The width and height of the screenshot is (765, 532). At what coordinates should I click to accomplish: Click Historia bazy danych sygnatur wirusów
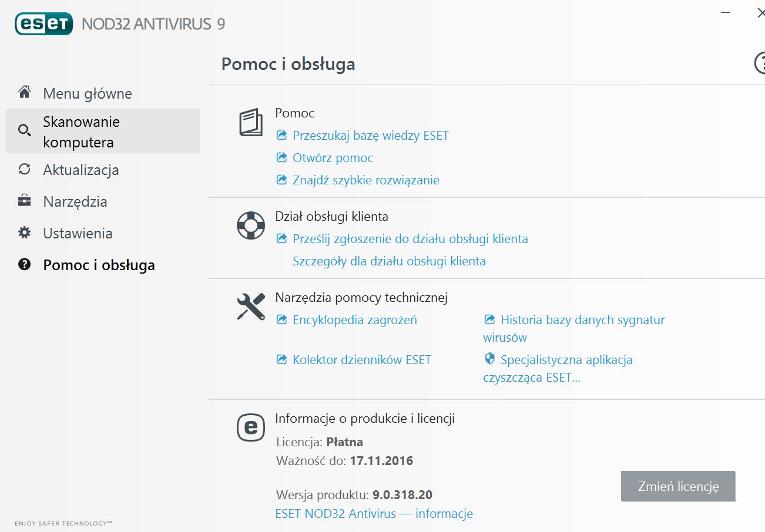(x=574, y=329)
